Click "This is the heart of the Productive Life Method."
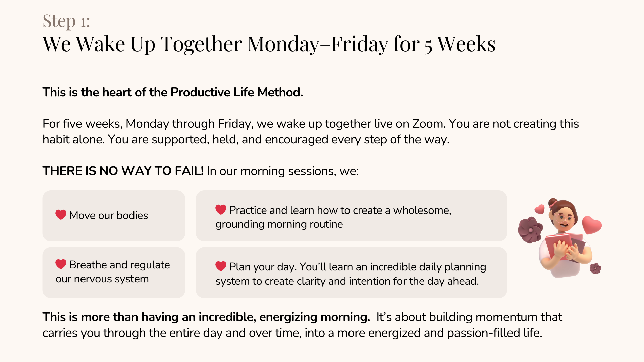 click(x=172, y=92)
